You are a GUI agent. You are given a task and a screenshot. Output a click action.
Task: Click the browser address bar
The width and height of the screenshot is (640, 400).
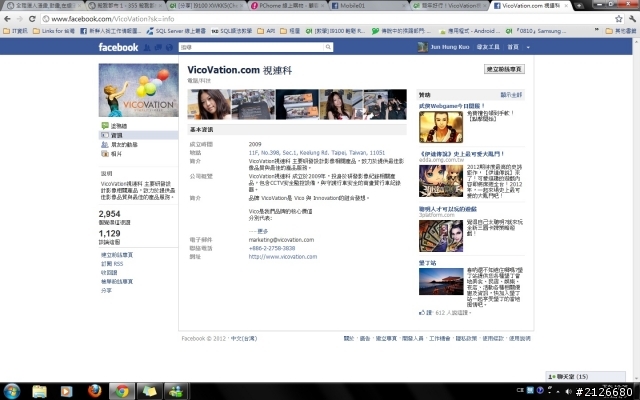click(327, 19)
